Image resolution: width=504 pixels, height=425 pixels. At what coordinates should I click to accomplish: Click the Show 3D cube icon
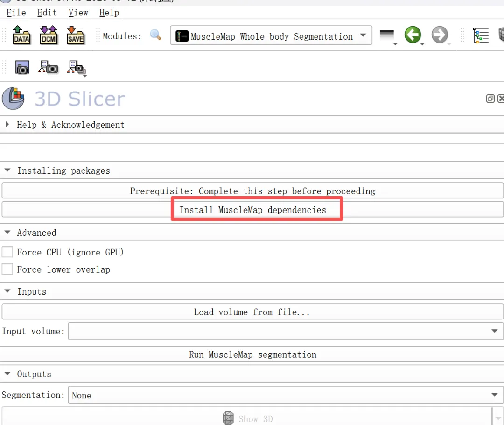coord(228,418)
